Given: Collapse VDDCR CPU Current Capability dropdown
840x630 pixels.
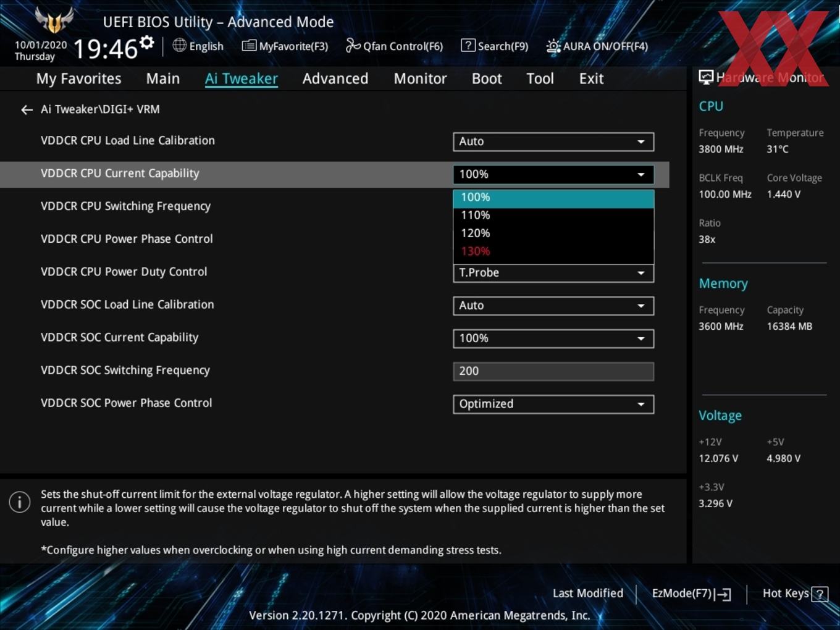Looking at the screenshot, I should (553, 174).
